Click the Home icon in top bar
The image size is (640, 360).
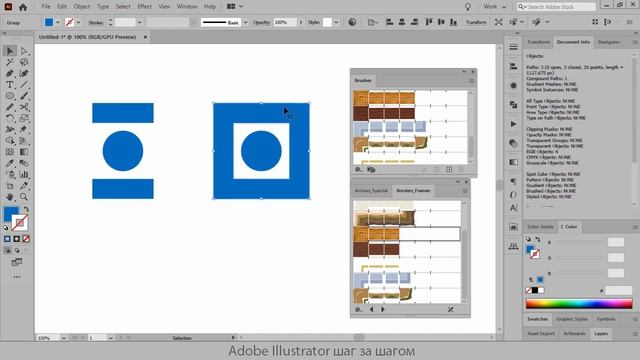pyautogui.click(x=23, y=7)
